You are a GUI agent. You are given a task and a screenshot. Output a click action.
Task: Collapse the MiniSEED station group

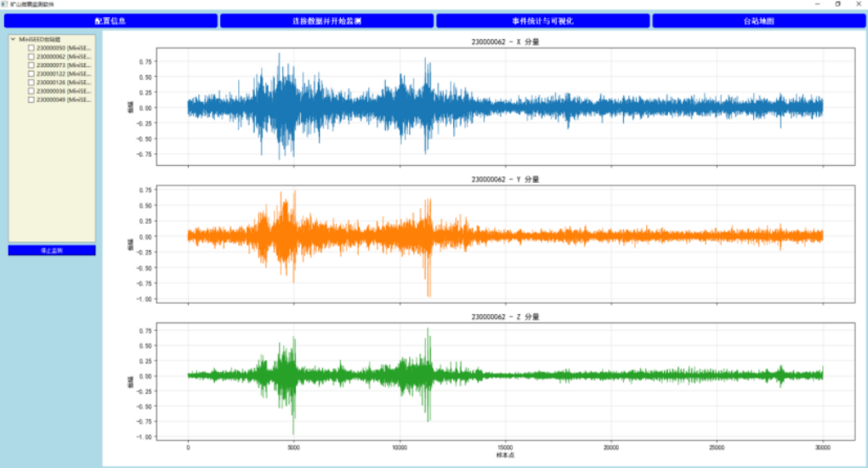[13, 39]
